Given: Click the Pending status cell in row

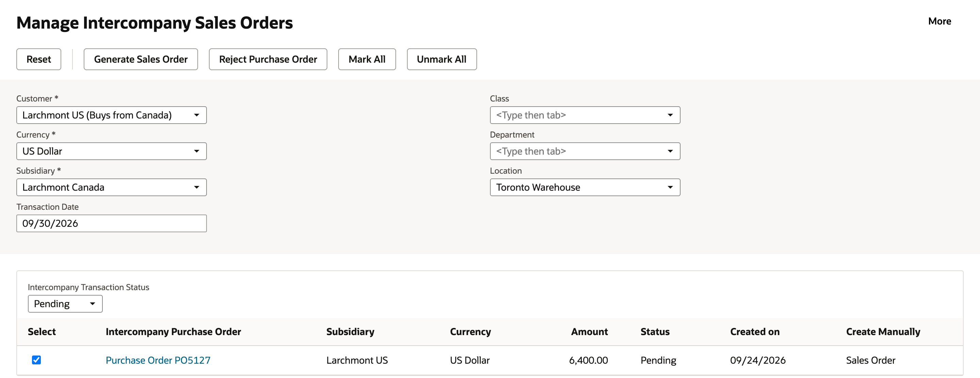Looking at the screenshot, I should (658, 360).
